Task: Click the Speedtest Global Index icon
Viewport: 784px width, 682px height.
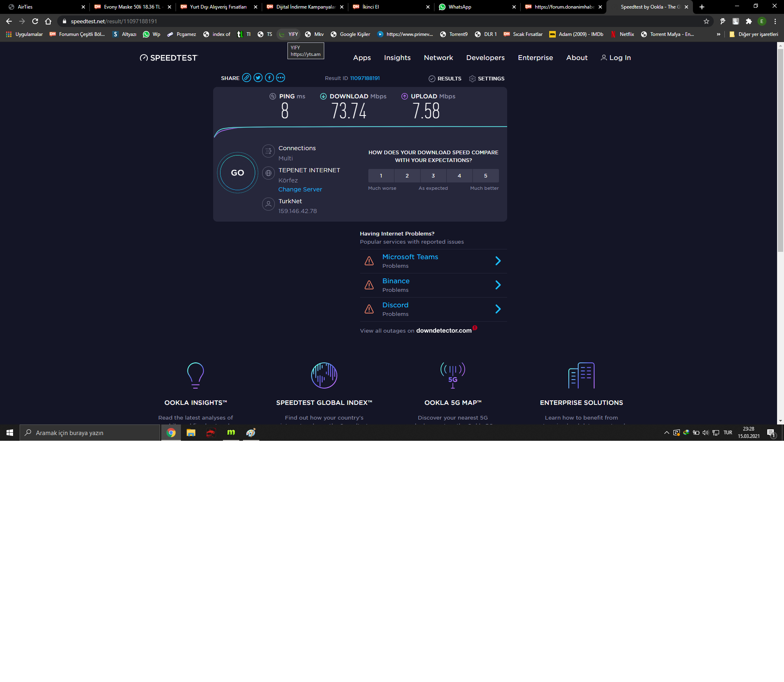Action: 324,375
